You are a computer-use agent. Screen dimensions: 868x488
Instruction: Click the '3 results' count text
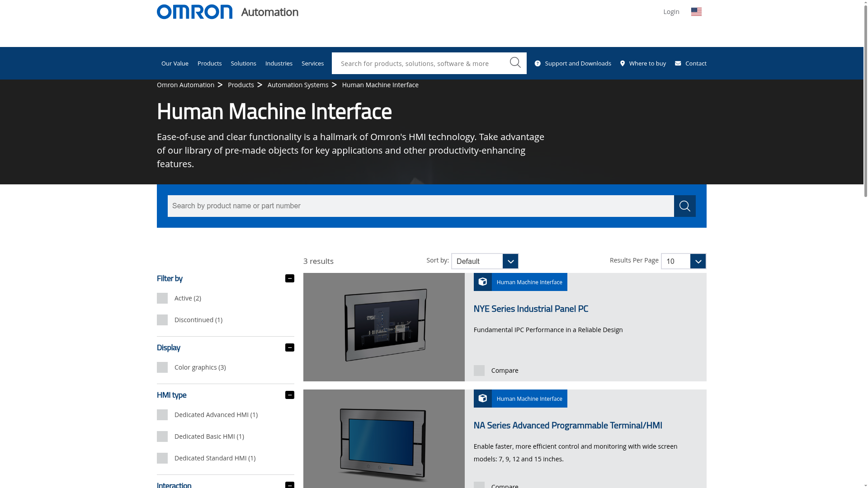tap(318, 261)
